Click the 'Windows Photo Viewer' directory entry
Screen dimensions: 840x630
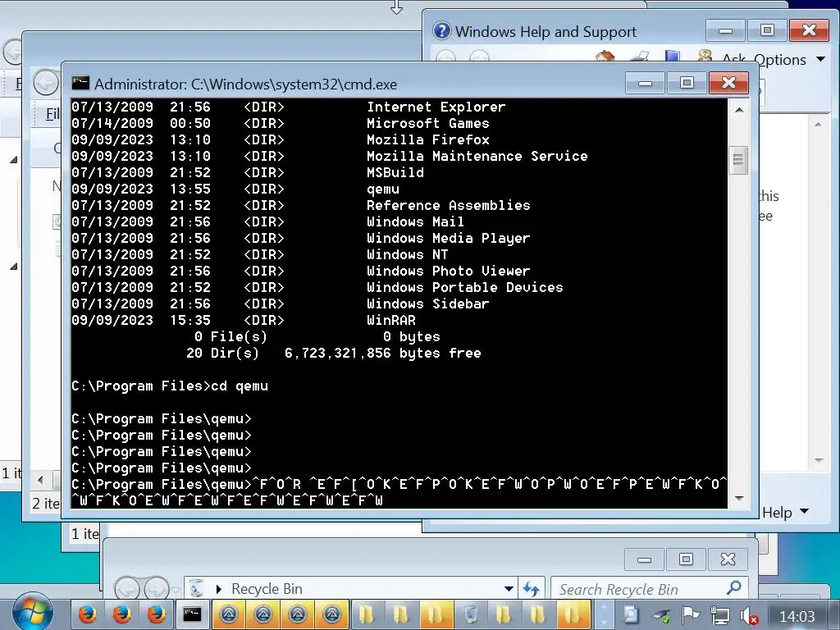click(449, 271)
